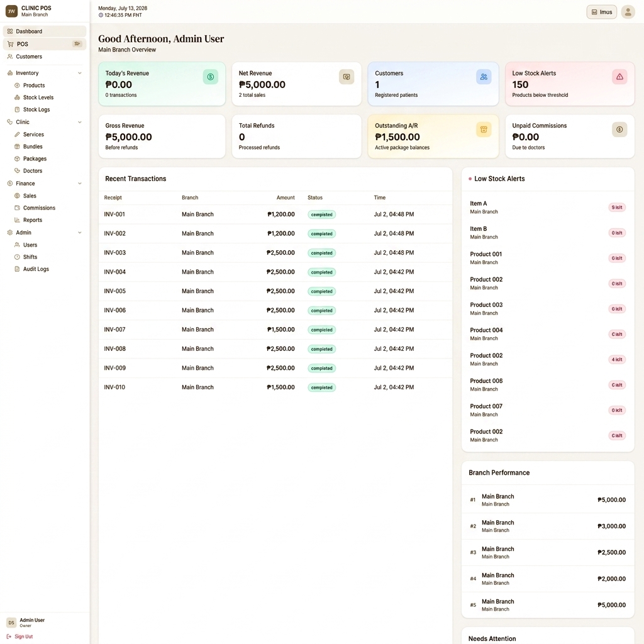Click the Receipt column header
The image size is (644, 644).
tap(113, 197)
